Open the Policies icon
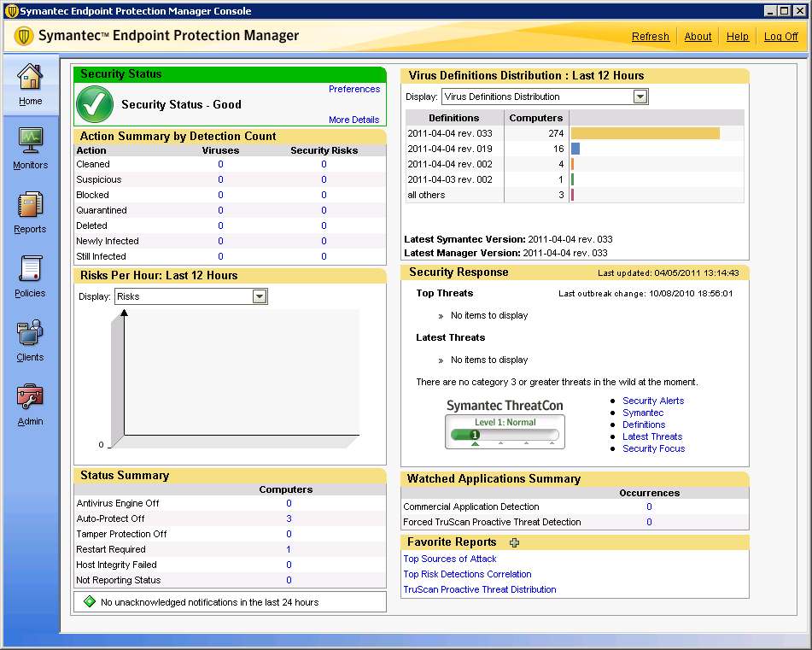Viewport: 812px width, 650px height. pyautogui.click(x=30, y=269)
